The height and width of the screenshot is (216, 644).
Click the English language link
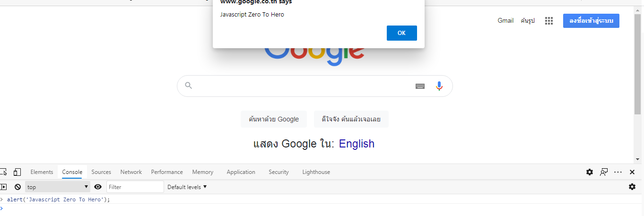(x=357, y=144)
